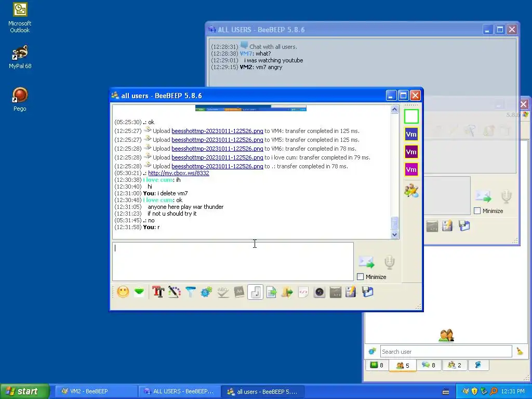Focus the Search user field
The image size is (532, 399).
[x=446, y=352]
